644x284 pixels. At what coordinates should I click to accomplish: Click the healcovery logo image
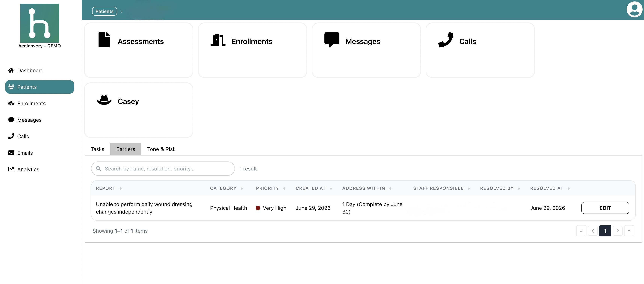tap(40, 23)
